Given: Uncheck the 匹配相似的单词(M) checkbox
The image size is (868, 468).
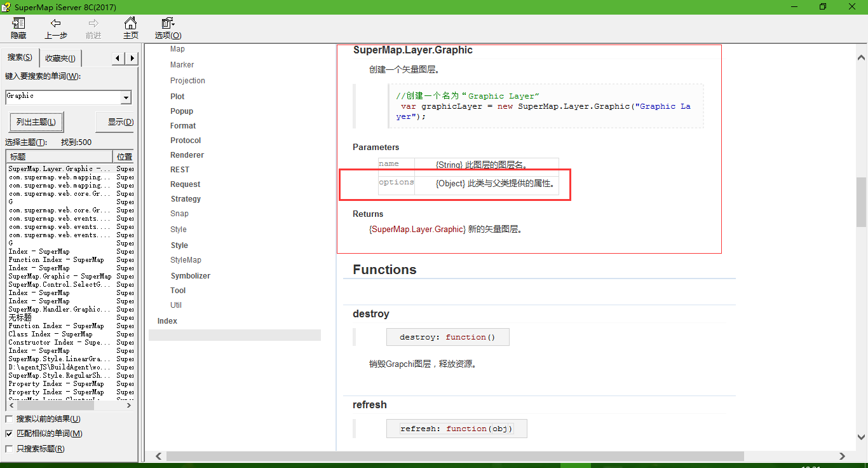Looking at the screenshot, I should 9,434.
